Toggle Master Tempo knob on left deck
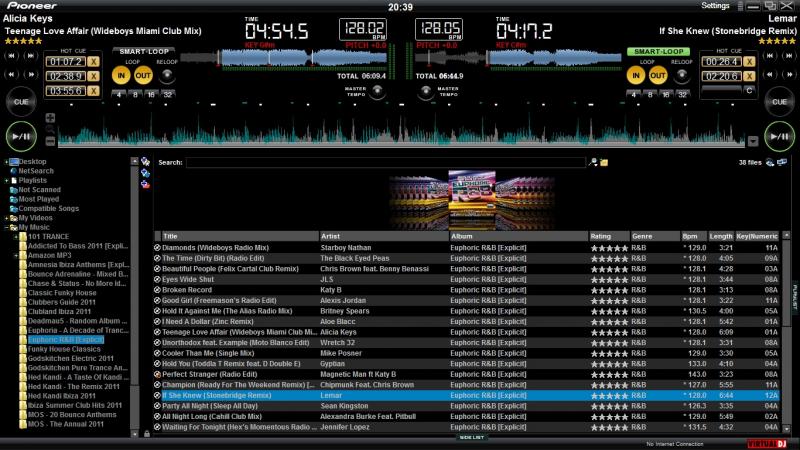 click(x=377, y=91)
